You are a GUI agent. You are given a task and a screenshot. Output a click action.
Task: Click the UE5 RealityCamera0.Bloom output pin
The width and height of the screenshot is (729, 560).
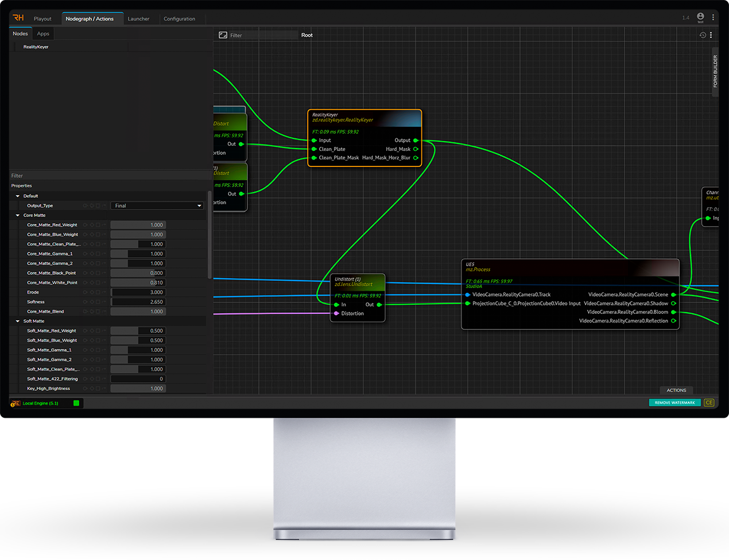673,312
